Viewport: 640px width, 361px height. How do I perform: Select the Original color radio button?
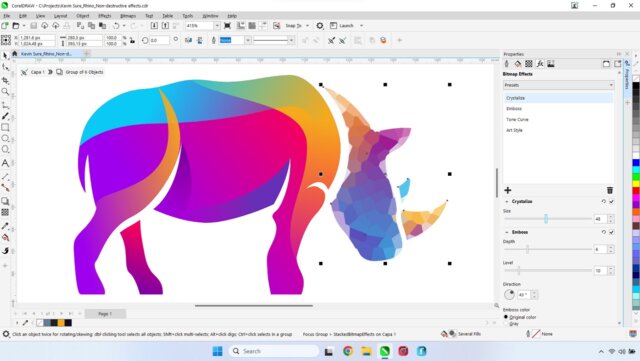click(x=506, y=317)
